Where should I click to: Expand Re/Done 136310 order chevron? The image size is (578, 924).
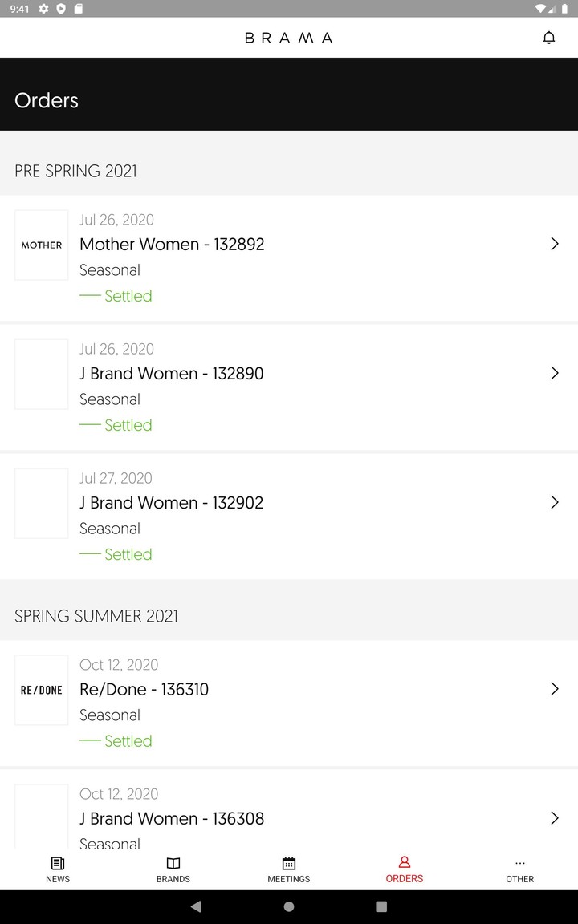(x=554, y=689)
